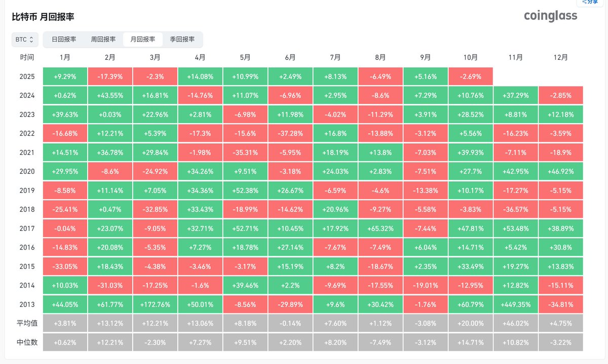Click the +43.55% cell for February 2024

point(110,95)
